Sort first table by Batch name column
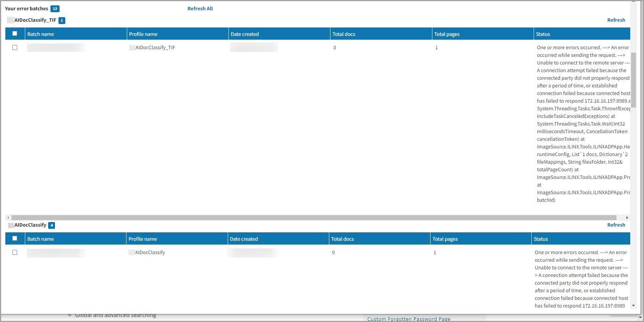 coord(40,34)
